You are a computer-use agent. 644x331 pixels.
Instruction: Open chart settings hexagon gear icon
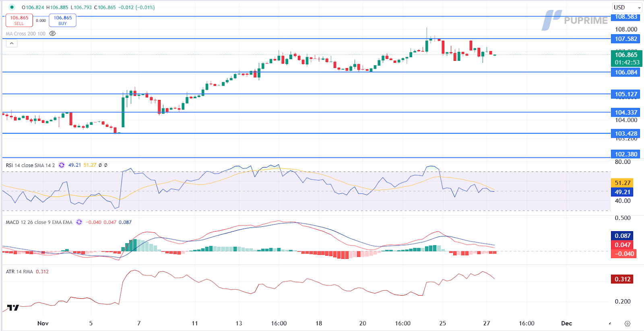pos(627,323)
